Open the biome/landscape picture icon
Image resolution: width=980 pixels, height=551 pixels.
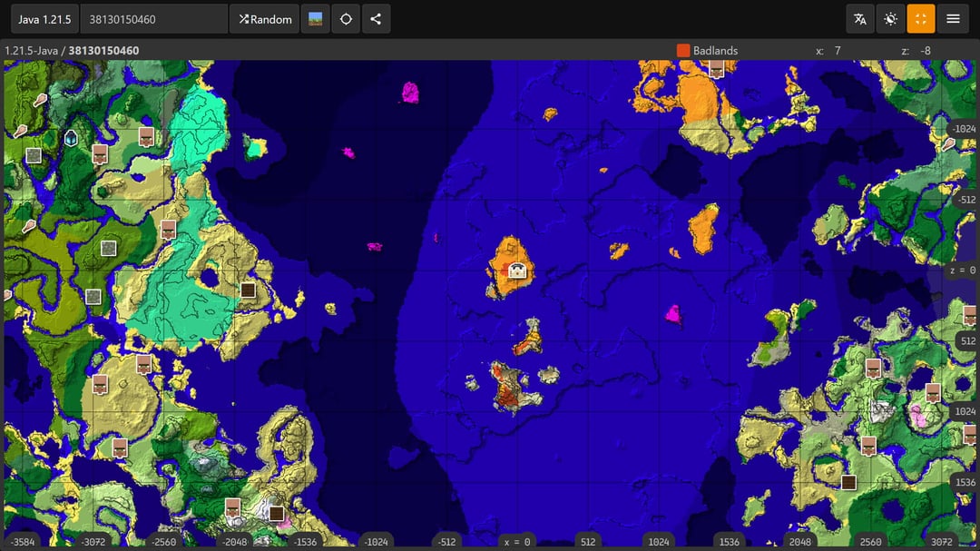316,19
